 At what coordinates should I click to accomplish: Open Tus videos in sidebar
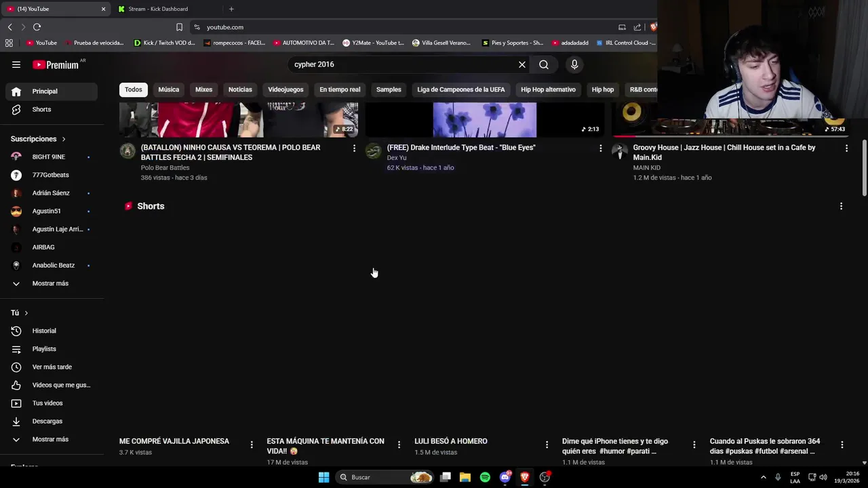click(52, 403)
